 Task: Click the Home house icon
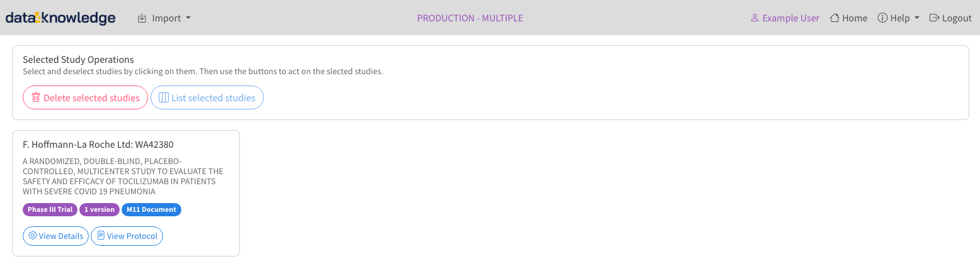[835, 18]
